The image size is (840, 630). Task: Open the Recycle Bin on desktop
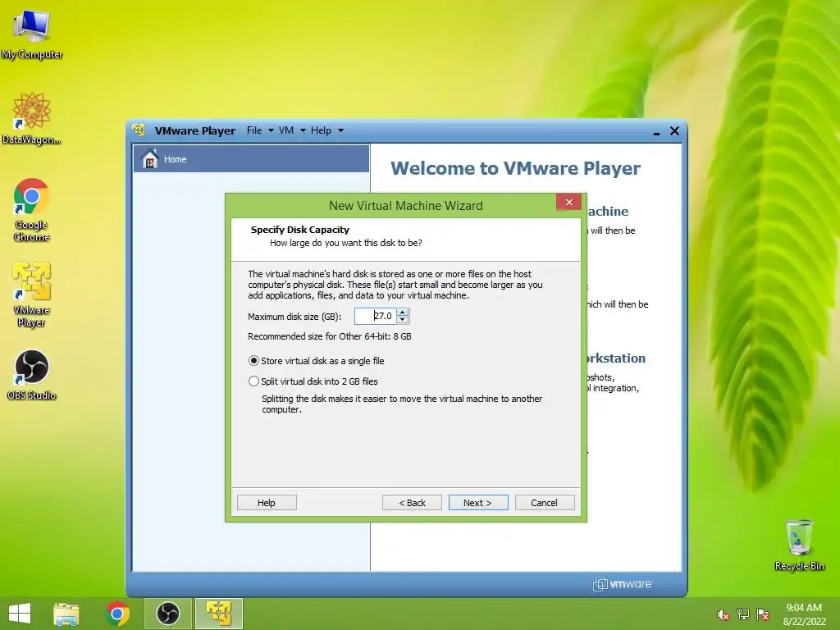(x=799, y=545)
